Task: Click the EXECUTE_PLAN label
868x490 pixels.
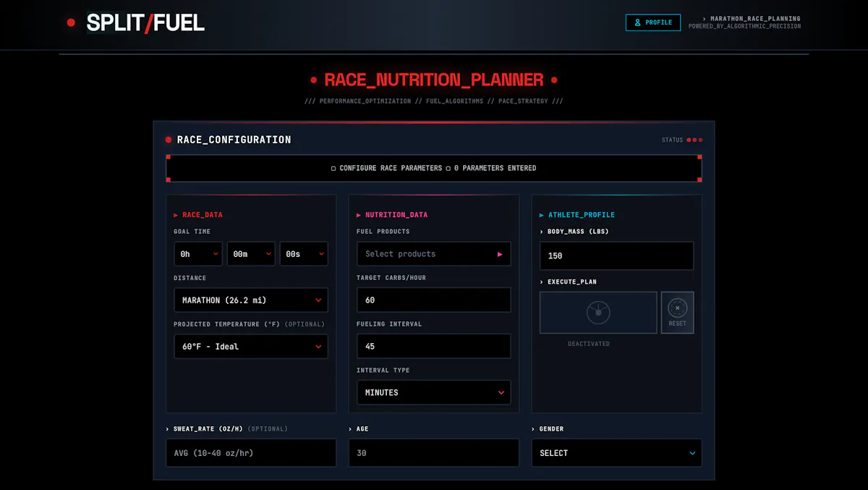Action: [x=572, y=282]
